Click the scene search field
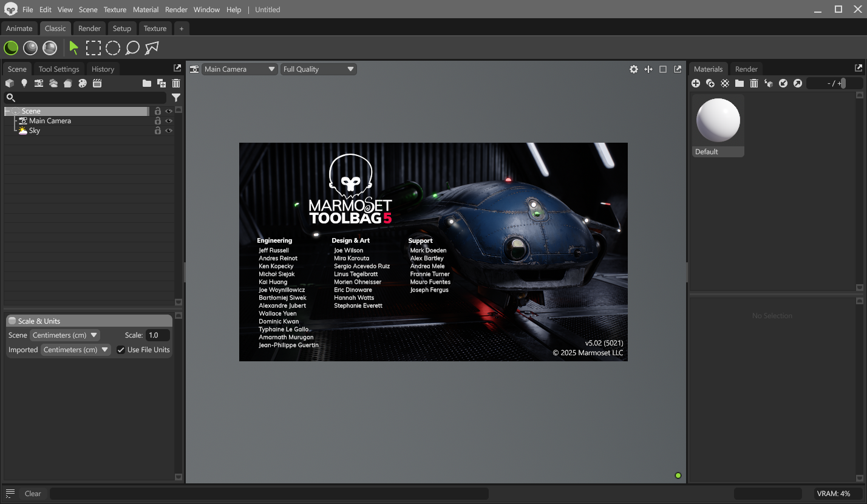Screen dimensions: 867x504 click(x=85, y=97)
